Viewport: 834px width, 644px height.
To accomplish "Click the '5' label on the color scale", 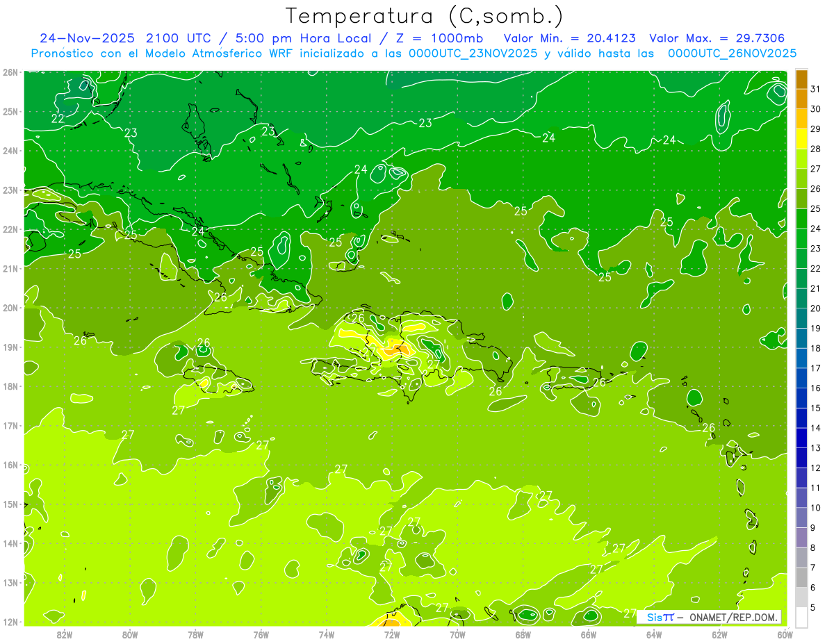I will (x=813, y=608).
